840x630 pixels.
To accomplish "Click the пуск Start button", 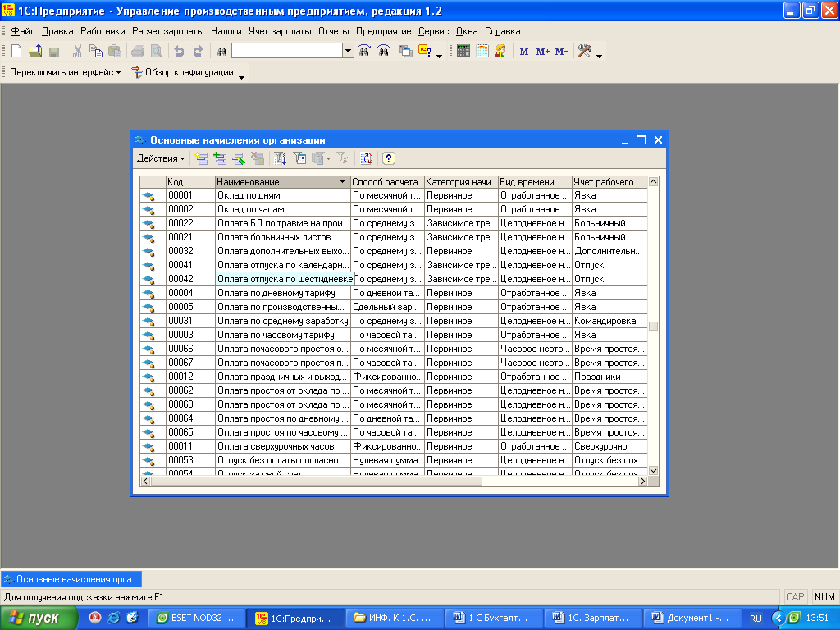I will tap(39, 618).
